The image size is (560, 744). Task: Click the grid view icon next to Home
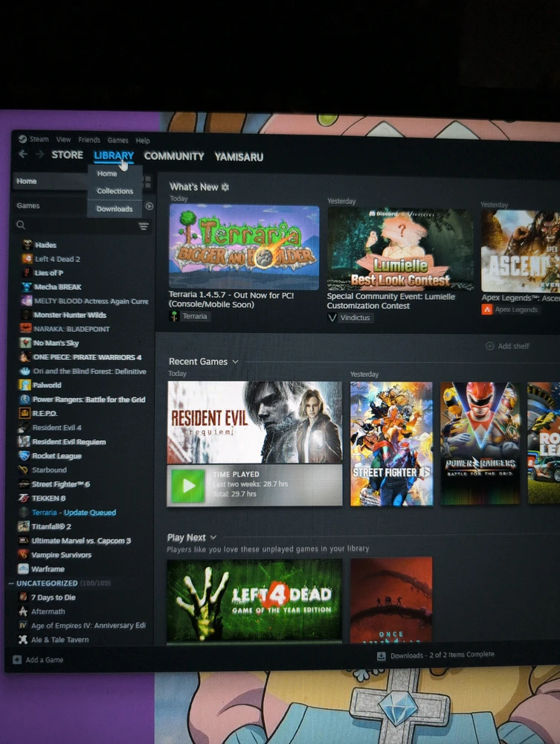click(148, 182)
